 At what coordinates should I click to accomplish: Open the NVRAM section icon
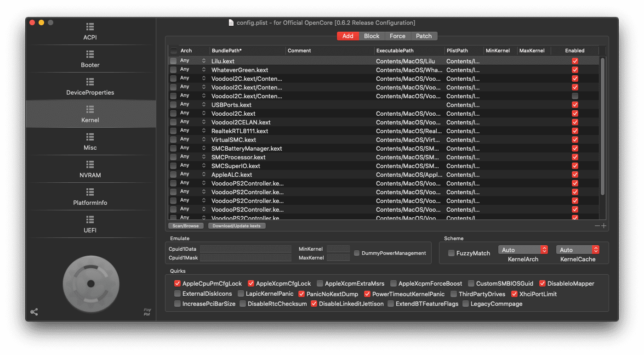(x=90, y=164)
